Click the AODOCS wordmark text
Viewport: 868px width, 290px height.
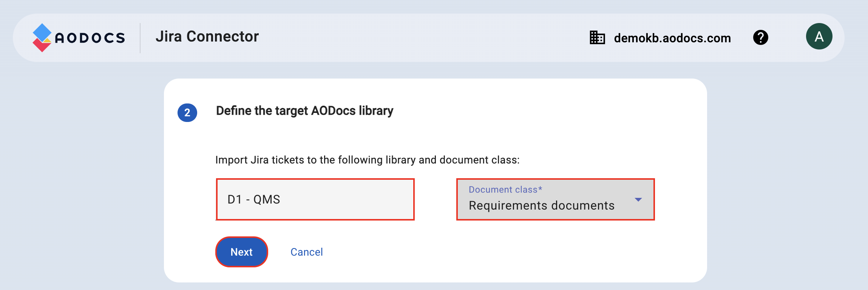click(90, 38)
